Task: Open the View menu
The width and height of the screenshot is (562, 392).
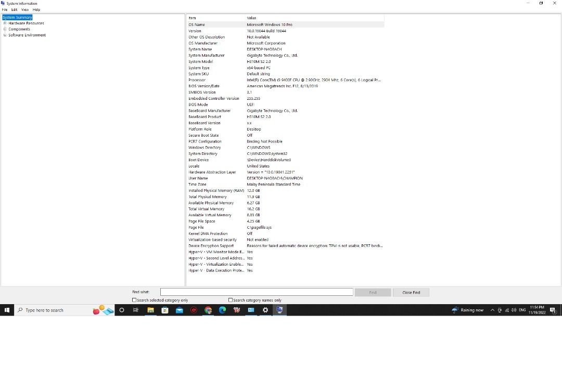Action: pyautogui.click(x=25, y=9)
